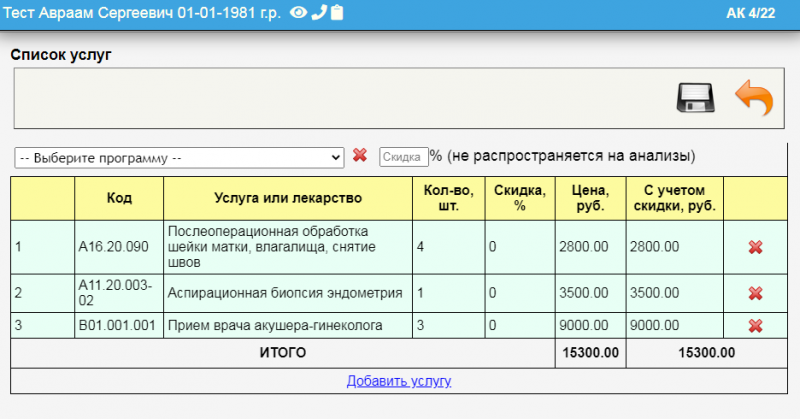Viewport: 800px width, 419px height.
Task: Click the phone icon in header
Action: click(319, 14)
